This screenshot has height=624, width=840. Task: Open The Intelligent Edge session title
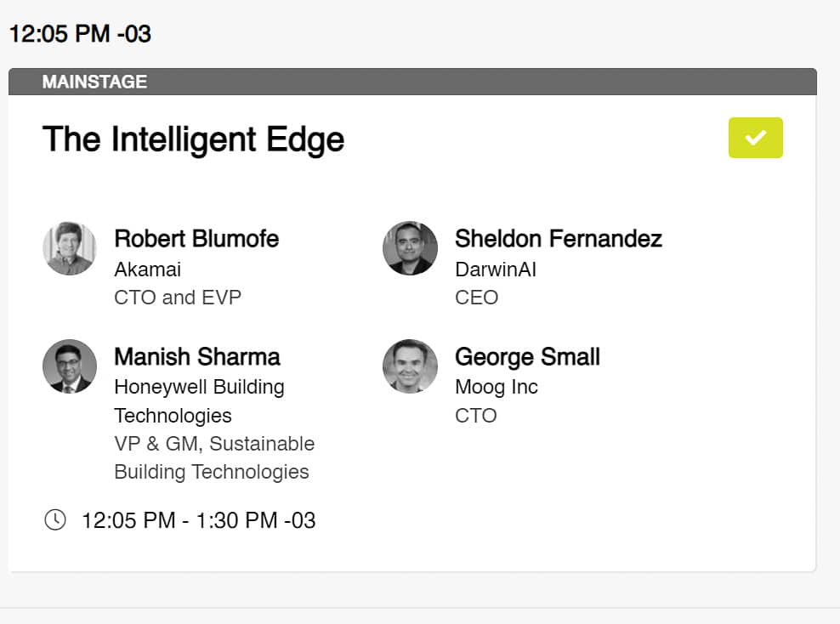click(x=193, y=139)
